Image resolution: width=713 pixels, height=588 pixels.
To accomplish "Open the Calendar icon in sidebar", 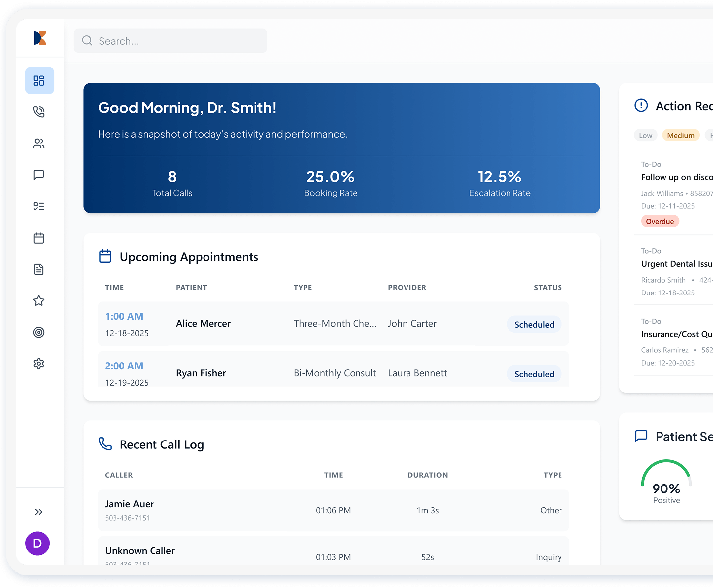I will coord(39,238).
